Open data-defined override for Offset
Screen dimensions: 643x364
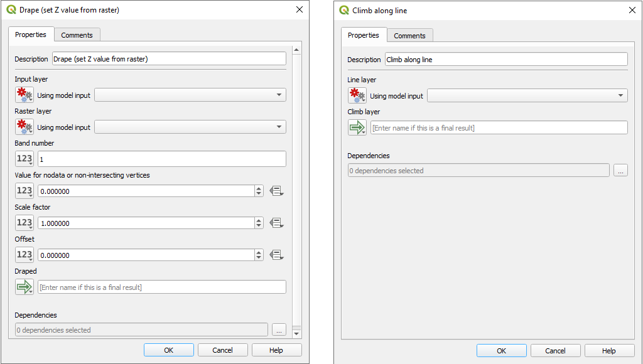[276, 255]
